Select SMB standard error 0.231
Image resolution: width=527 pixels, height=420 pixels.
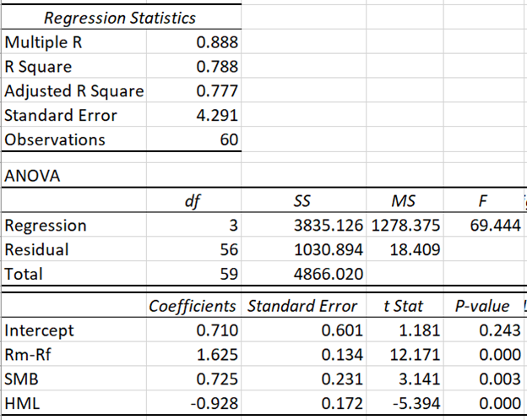(342, 379)
